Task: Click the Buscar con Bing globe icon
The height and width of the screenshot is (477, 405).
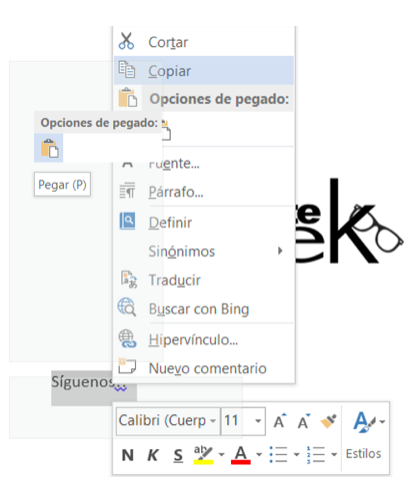Action: coord(127,307)
